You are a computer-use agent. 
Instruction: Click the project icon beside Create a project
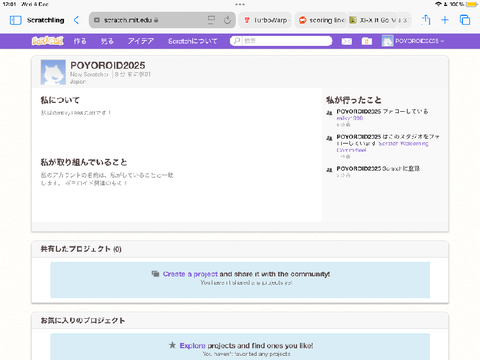155,274
